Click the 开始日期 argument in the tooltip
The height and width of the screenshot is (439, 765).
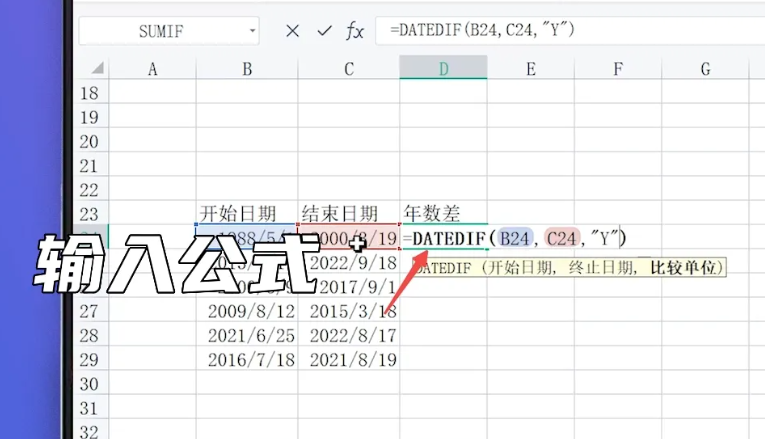(x=520, y=268)
